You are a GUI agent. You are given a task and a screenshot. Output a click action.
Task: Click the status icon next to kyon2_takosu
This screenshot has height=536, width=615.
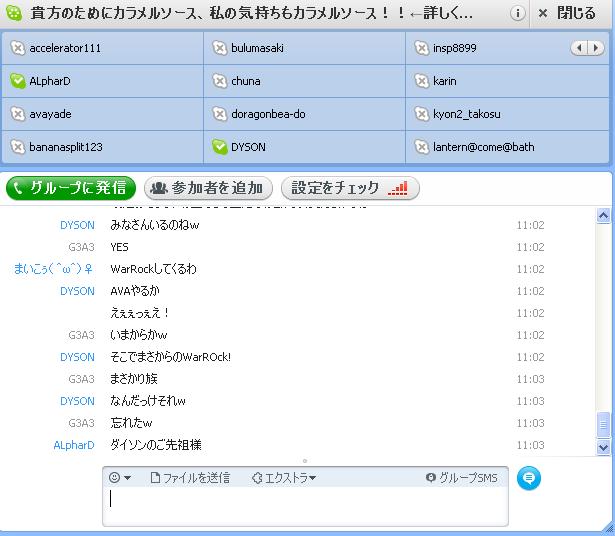(423, 114)
